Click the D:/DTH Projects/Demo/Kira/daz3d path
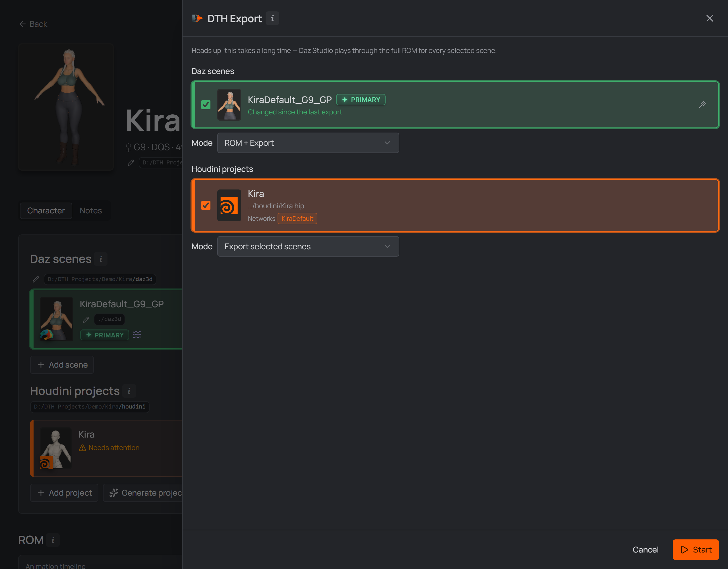 [100, 279]
